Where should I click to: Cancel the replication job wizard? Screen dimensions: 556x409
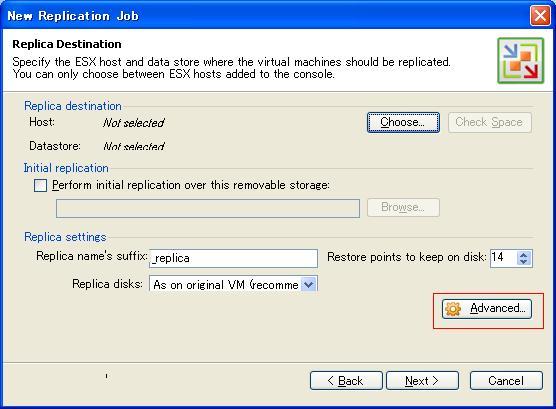click(506, 381)
